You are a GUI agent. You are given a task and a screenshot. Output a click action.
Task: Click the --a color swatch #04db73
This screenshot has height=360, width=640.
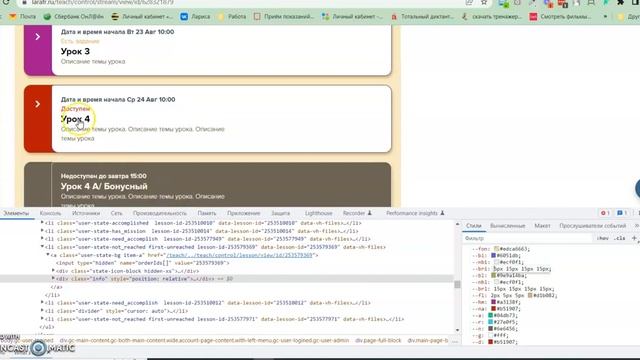(490, 316)
